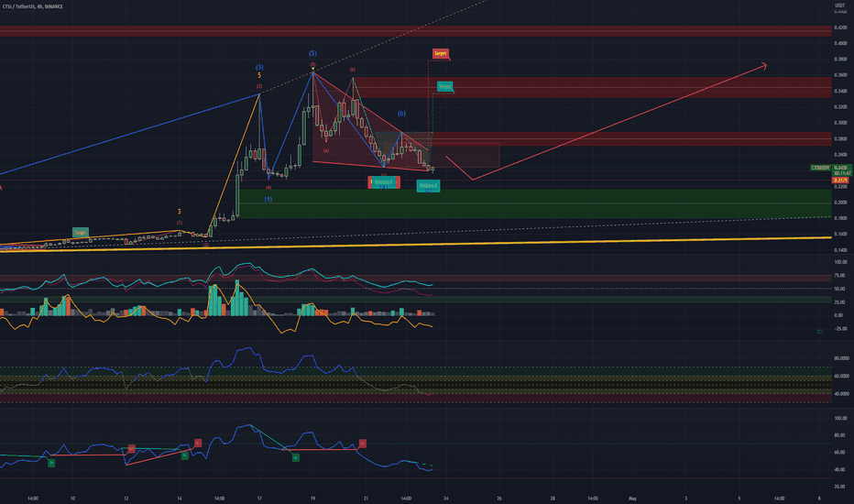Click the 0.2000 price axis value
The width and height of the screenshot is (854, 504).
point(840,203)
